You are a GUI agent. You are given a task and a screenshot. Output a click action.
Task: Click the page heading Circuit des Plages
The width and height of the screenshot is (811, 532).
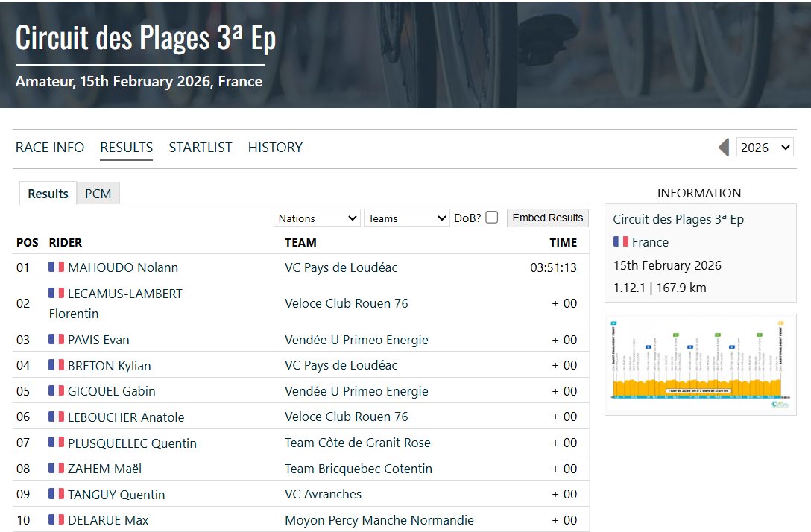coord(145,38)
